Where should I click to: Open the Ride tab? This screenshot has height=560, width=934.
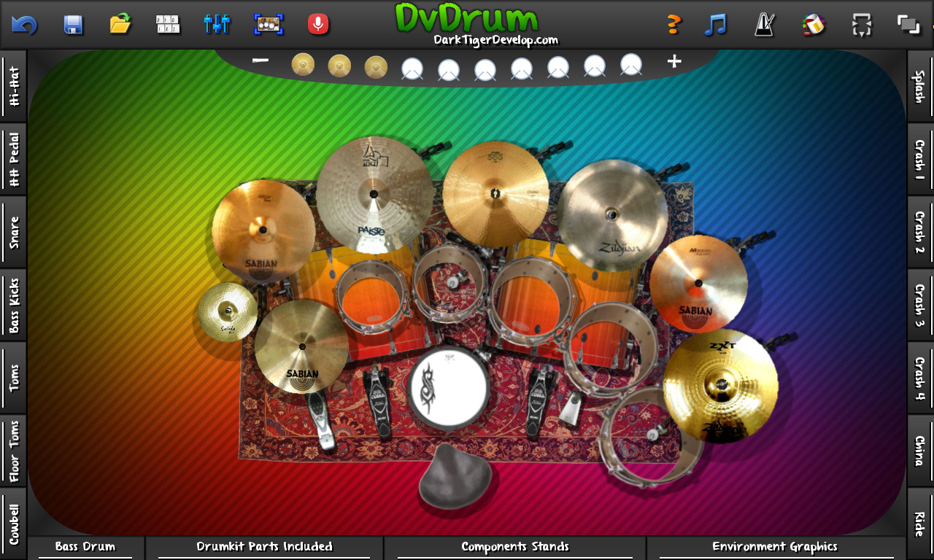[920, 524]
